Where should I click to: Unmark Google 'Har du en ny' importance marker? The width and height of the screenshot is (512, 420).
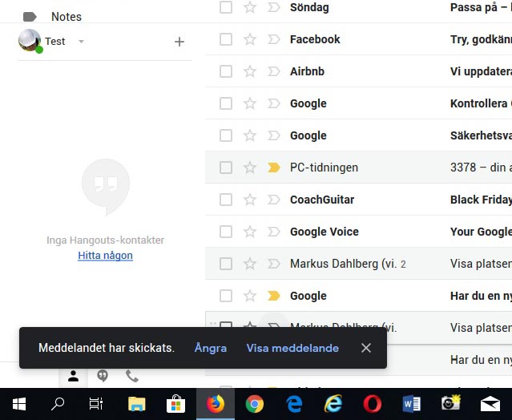tap(274, 296)
